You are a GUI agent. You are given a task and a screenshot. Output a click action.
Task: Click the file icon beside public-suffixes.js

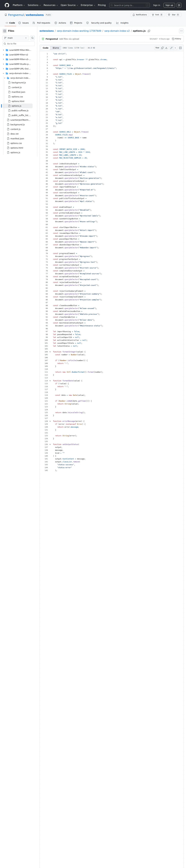pos(9,111)
